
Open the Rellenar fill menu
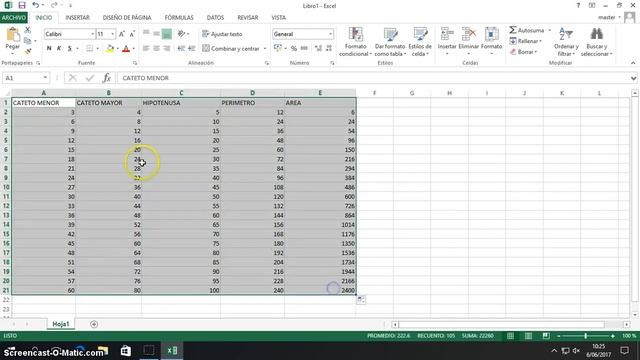click(x=526, y=41)
